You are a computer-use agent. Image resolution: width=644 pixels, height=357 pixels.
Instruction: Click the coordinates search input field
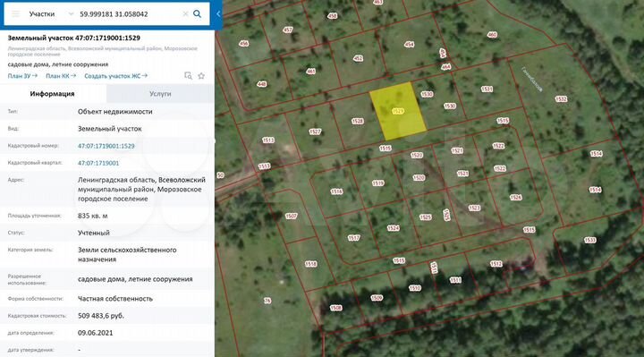pos(128,14)
